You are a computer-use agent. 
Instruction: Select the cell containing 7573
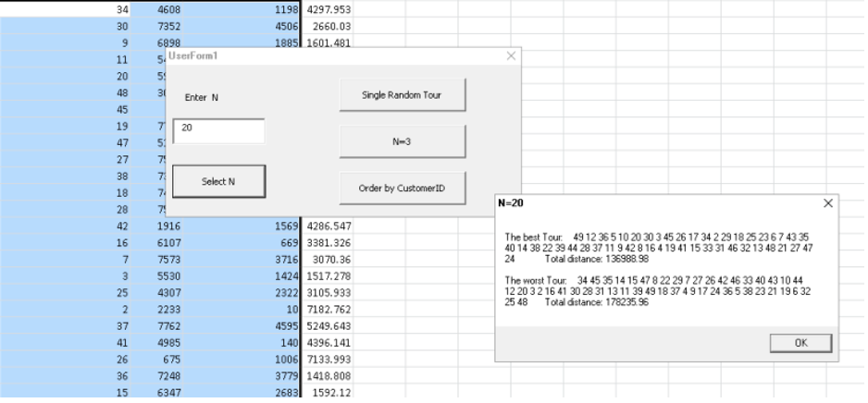[x=157, y=259]
